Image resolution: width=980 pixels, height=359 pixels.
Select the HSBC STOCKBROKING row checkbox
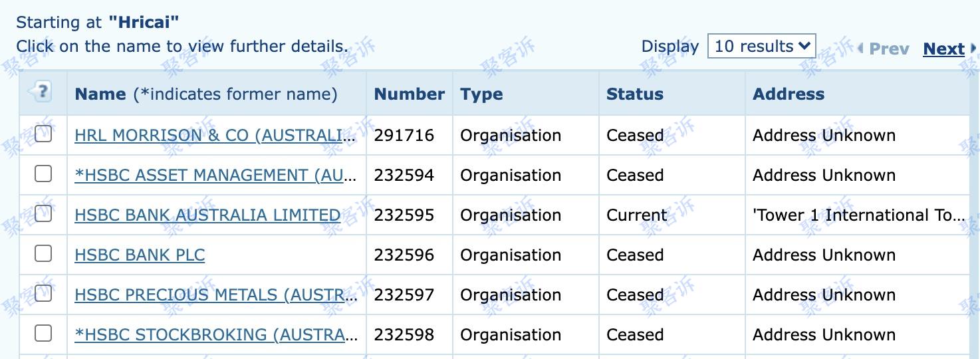(43, 333)
